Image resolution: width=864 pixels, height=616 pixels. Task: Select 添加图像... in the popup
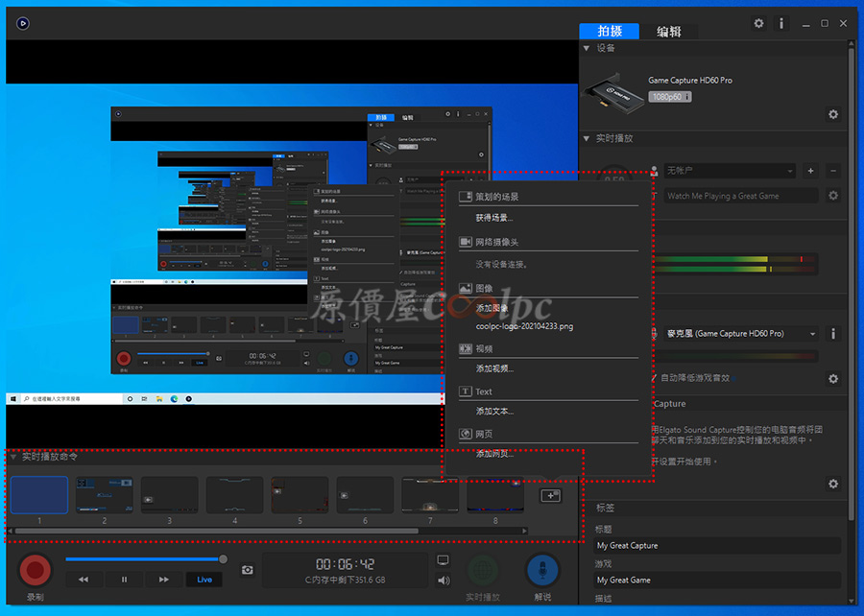pos(492,308)
